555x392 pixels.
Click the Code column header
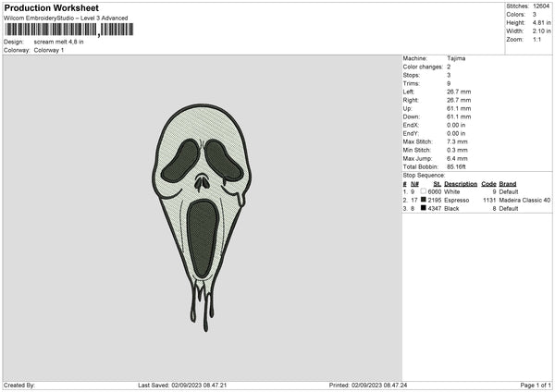coord(489,183)
